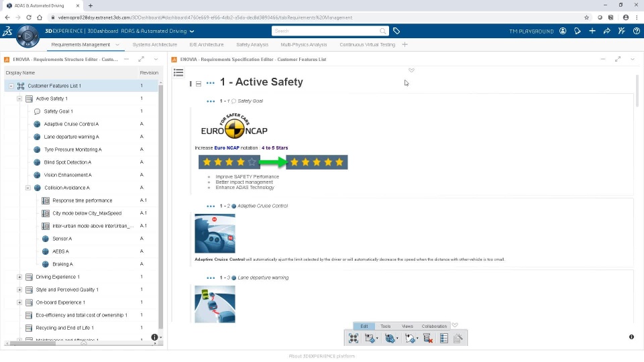Click the 3DEXPERIENCE compass icon

(28, 36)
